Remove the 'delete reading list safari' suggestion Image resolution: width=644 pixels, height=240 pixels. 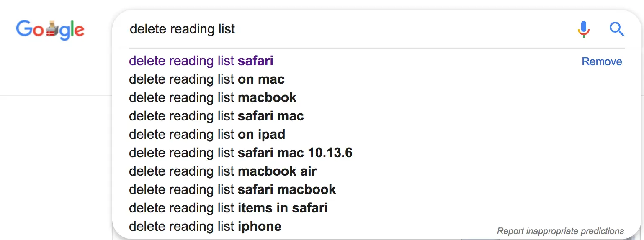tap(602, 61)
